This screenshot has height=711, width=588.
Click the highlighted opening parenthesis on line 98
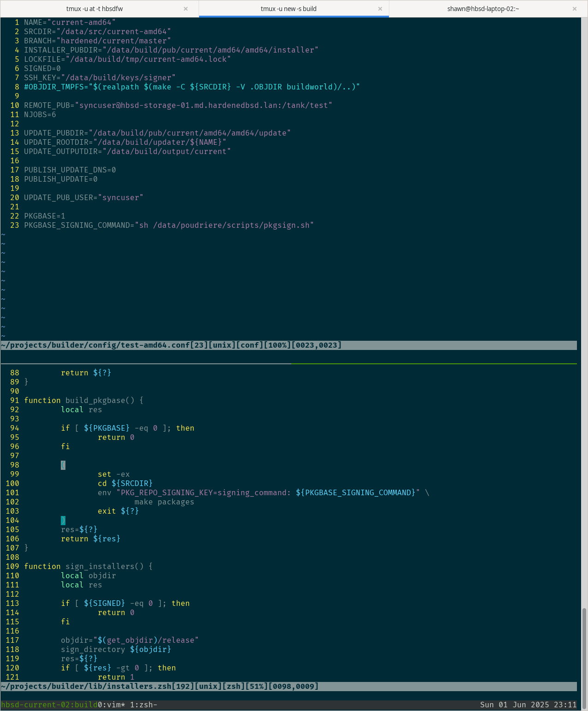63,465
